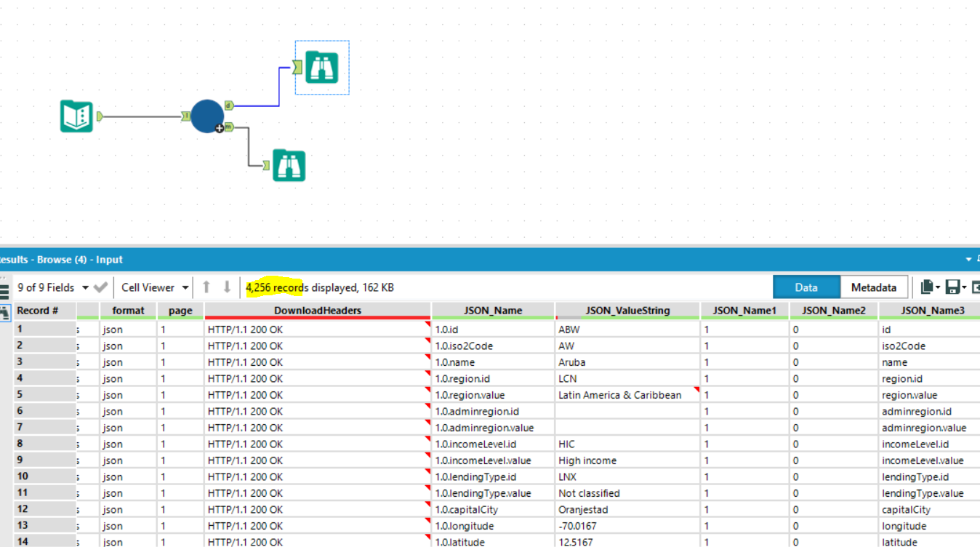The height and width of the screenshot is (547, 980).
Task: Click the '1.0.lendingType.id' JSON_Name cell
Action: point(493,477)
